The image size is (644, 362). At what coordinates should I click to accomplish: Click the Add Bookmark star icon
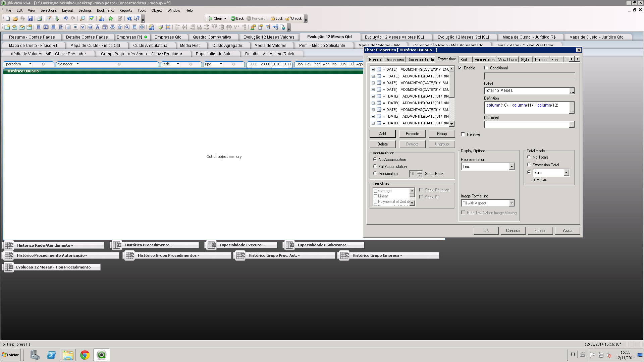click(x=111, y=19)
